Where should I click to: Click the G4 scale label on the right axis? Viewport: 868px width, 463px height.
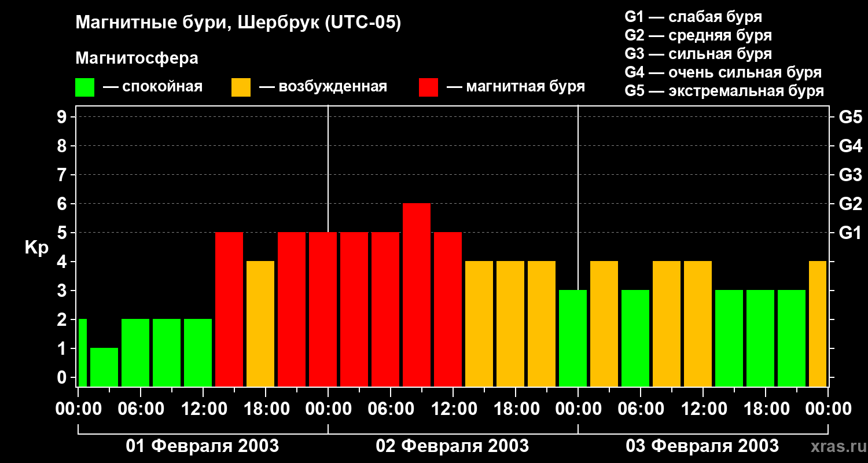click(851, 146)
